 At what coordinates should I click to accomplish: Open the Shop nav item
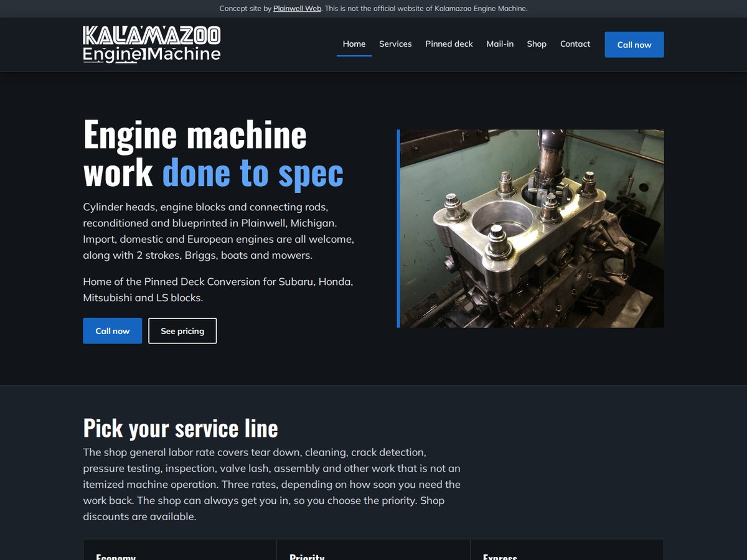click(537, 44)
